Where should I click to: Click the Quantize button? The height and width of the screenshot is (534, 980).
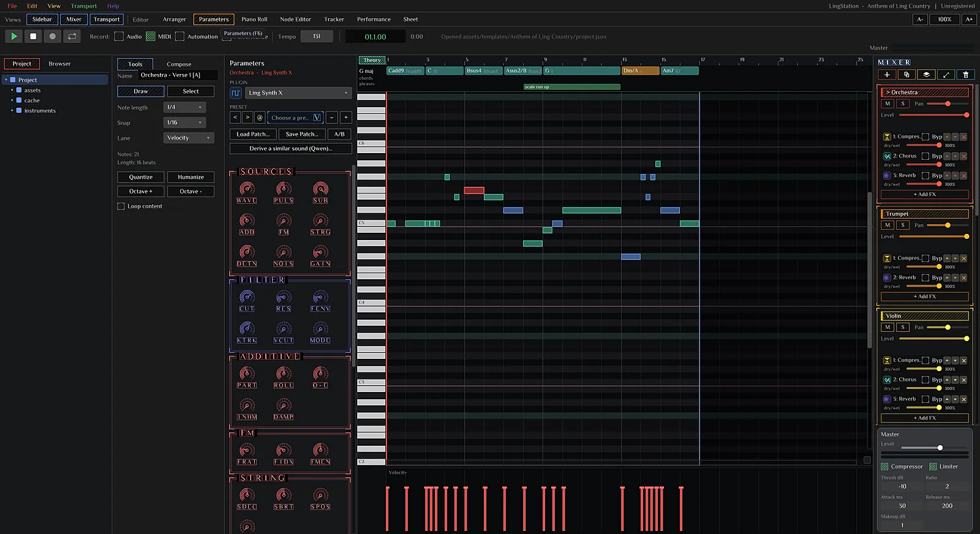(141, 177)
